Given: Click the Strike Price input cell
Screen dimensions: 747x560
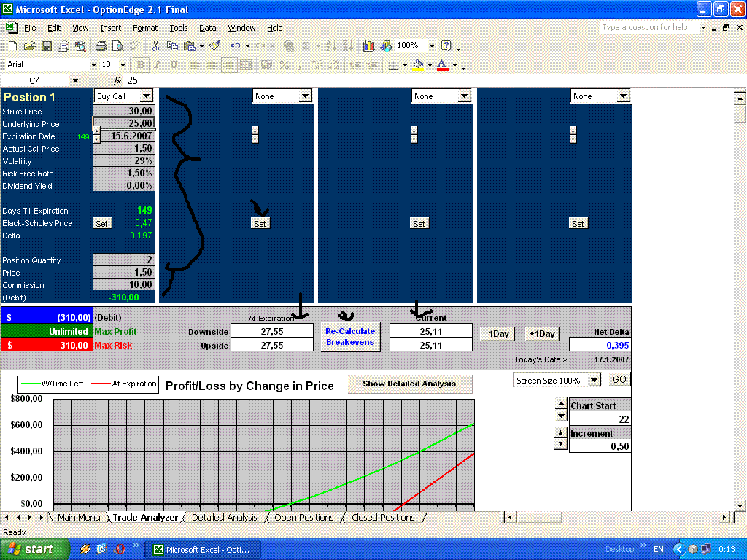Looking at the screenshot, I should coord(124,112).
